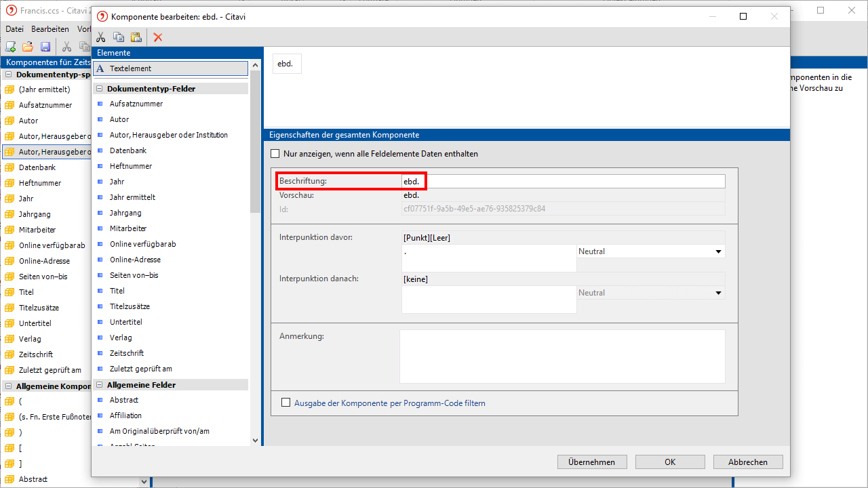Click the red Delete X icon
The height and width of the screenshot is (488, 868).
pos(158,37)
